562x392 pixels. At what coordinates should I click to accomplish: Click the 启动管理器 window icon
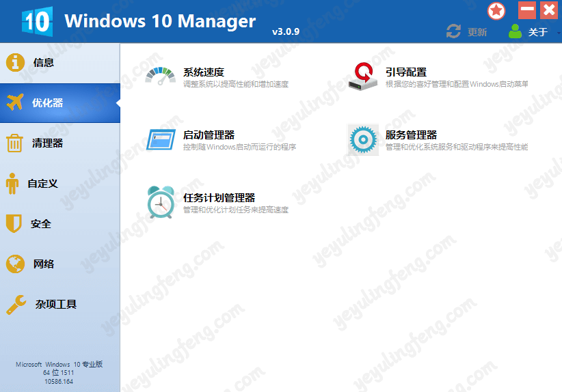pos(161,139)
